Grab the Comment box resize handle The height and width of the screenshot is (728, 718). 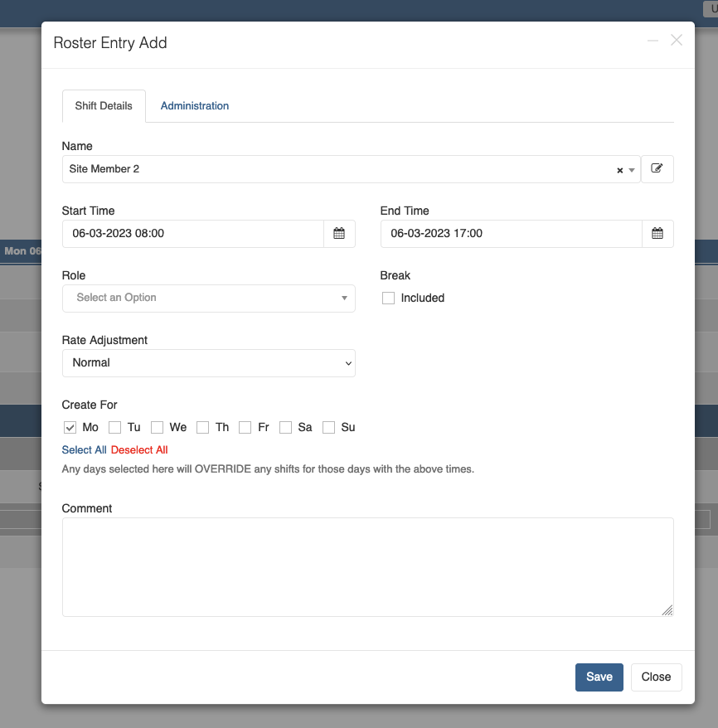[x=667, y=610]
